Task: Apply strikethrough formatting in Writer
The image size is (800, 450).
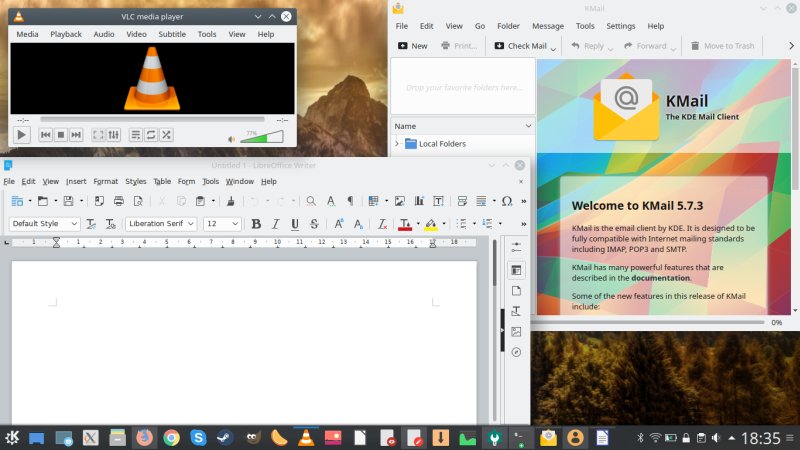Action: (x=314, y=224)
